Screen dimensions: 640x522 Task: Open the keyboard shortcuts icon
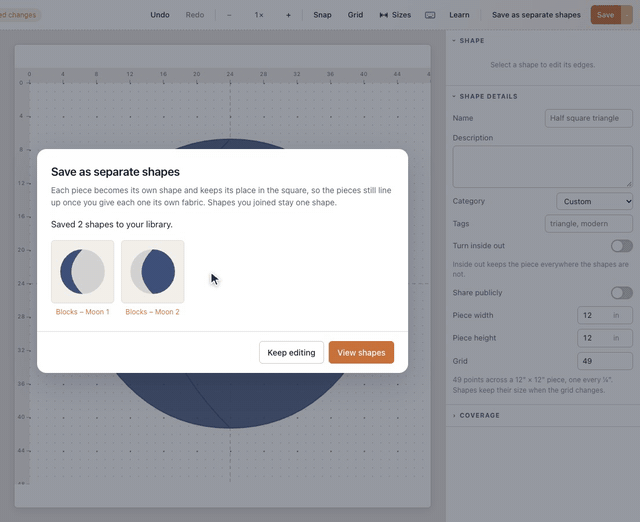pos(430,15)
